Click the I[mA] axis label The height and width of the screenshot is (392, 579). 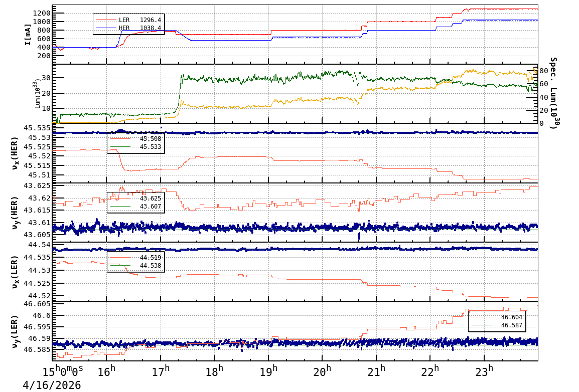click(x=28, y=35)
